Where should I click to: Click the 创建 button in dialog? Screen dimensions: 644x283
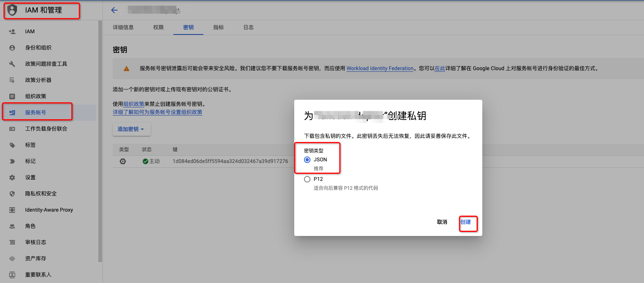coord(466,222)
